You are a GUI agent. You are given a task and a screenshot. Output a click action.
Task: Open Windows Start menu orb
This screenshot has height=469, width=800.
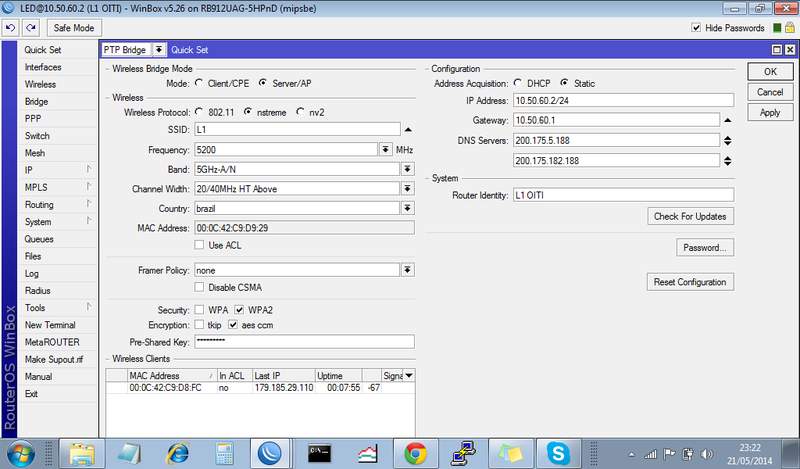coord(20,454)
